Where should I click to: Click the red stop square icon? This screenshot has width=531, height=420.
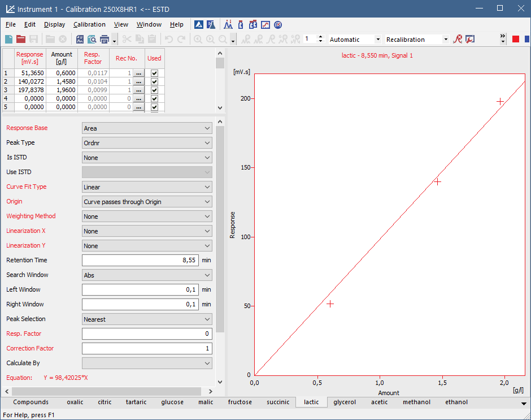point(516,39)
